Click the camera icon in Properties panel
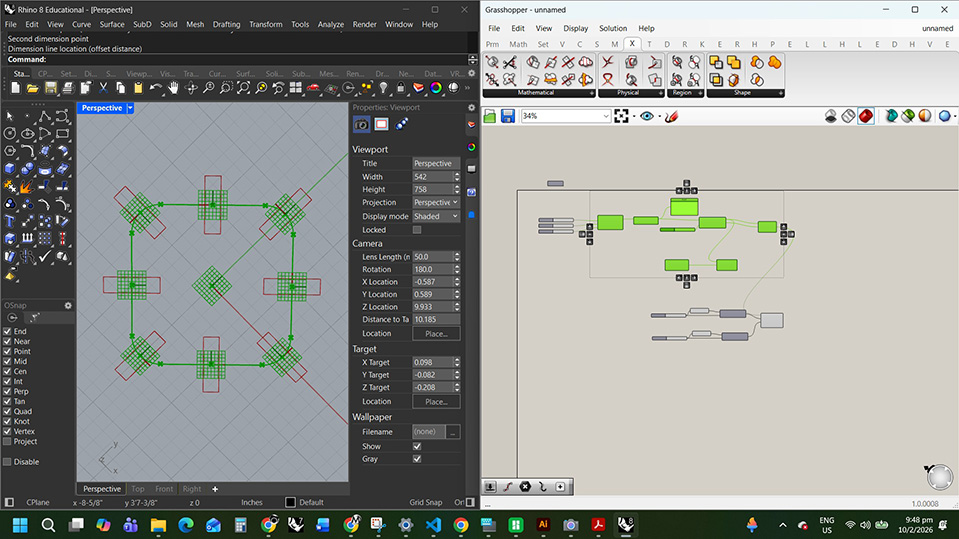 tap(361, 125)
